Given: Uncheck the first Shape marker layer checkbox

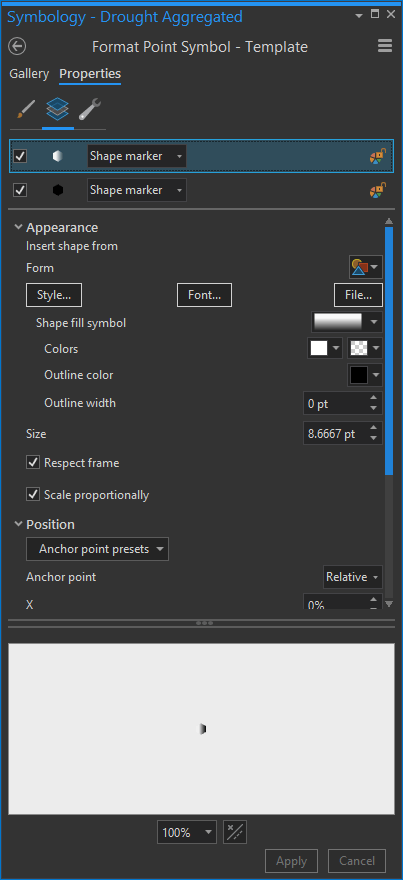Looking at the screenshot, I should (x=20, y=156).
